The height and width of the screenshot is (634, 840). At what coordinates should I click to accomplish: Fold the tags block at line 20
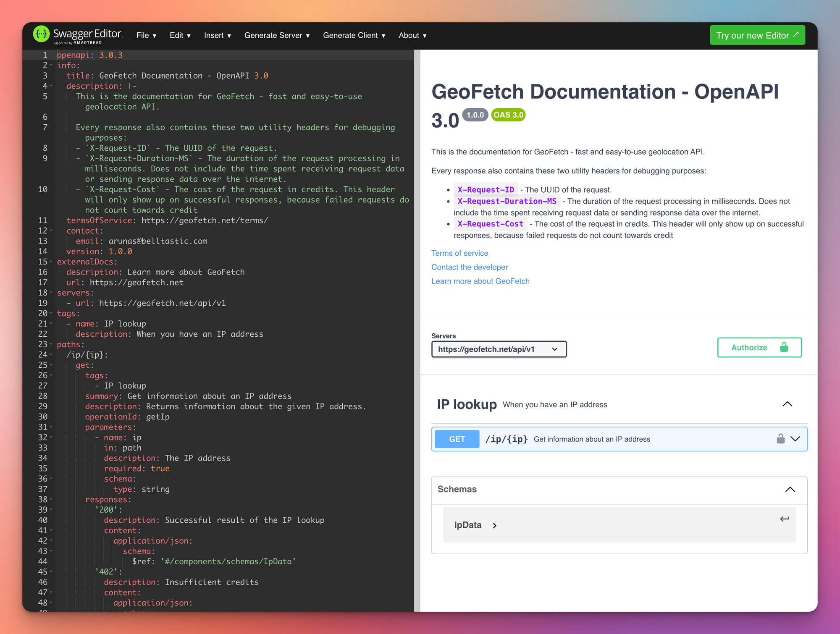[x=51, y=314]
